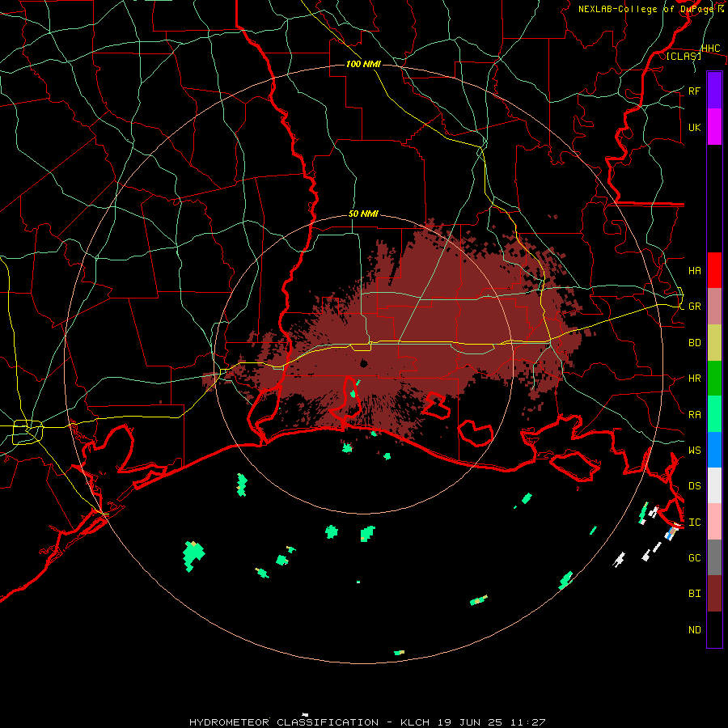Select the 'GR' legend label
Viewport: 728px width, 728px height.
(694, 307)
